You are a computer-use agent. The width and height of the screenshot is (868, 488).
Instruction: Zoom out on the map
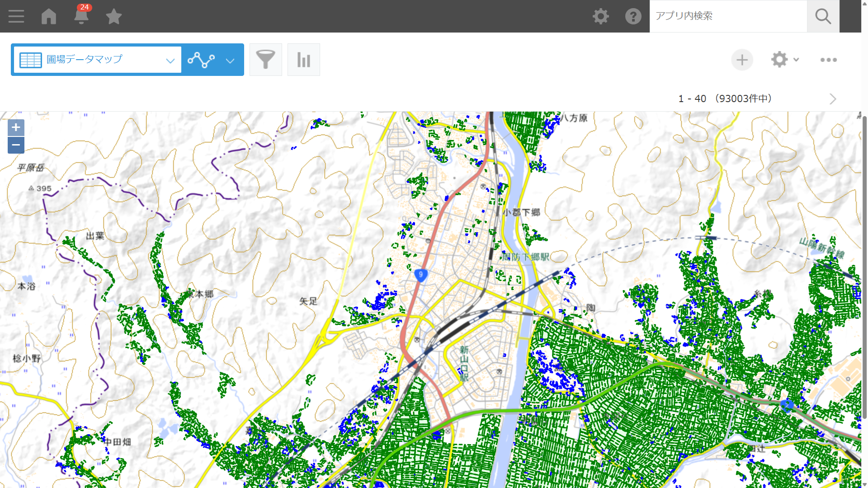tap(16, 145)
